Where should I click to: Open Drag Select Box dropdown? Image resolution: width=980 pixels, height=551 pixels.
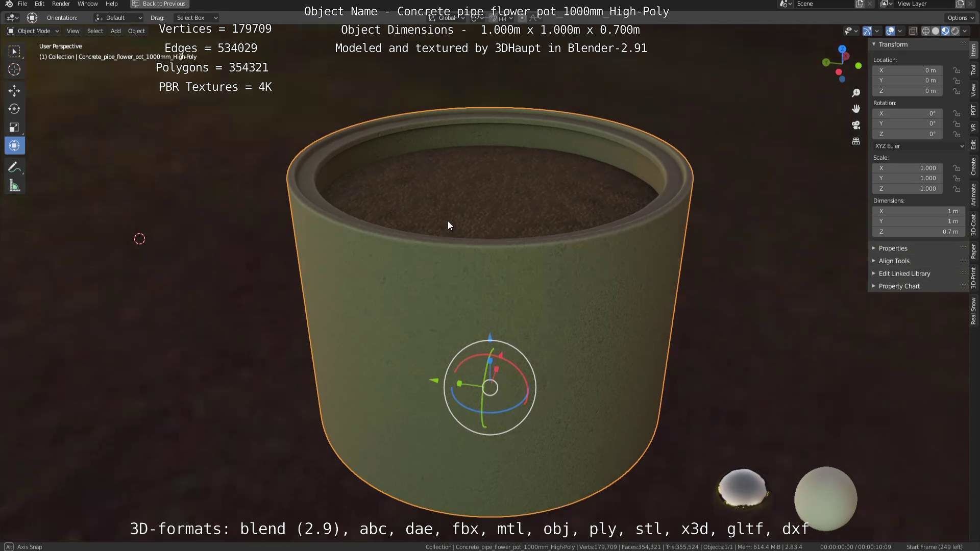[x=196, y=18]
